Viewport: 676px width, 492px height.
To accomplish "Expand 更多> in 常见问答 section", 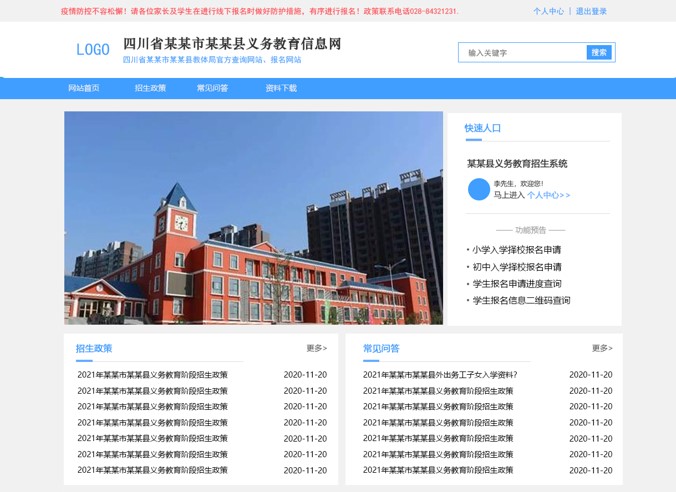I will [x=602, y=348].
